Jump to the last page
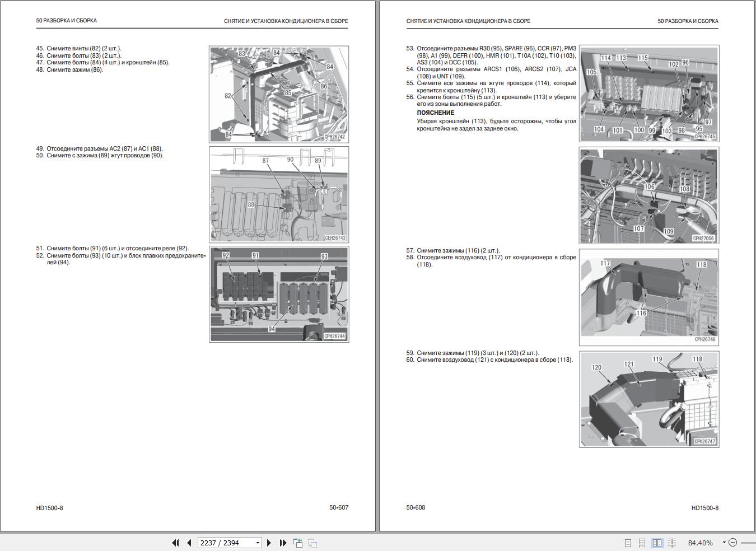756x551 pixels. (283, 543)
